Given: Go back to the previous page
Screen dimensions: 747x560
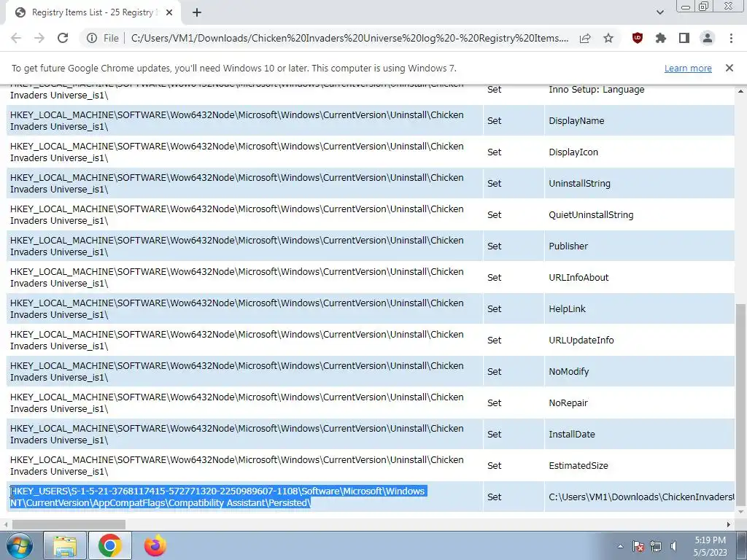Looking at the screenshot, I should point(16,38).
